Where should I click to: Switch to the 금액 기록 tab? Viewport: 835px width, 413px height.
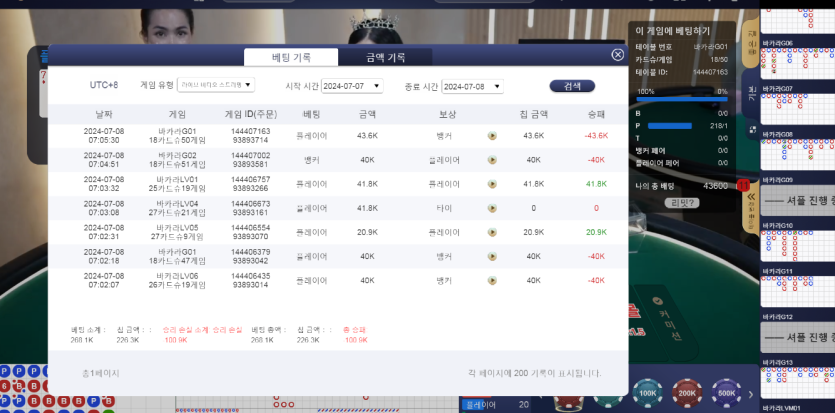[386, 57]
